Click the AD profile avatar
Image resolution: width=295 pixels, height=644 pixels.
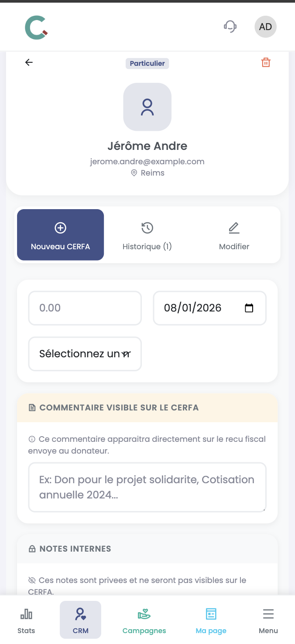[265, 27]
